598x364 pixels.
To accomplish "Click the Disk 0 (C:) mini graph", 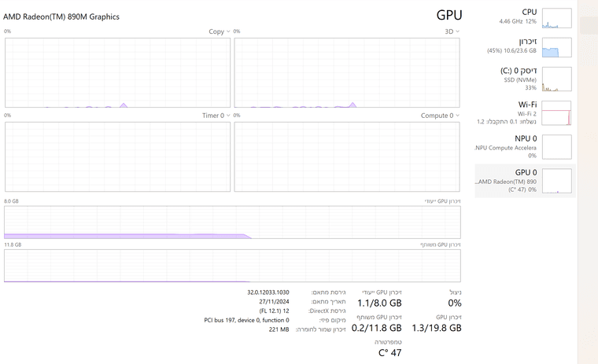I will [x=557, y=79].
